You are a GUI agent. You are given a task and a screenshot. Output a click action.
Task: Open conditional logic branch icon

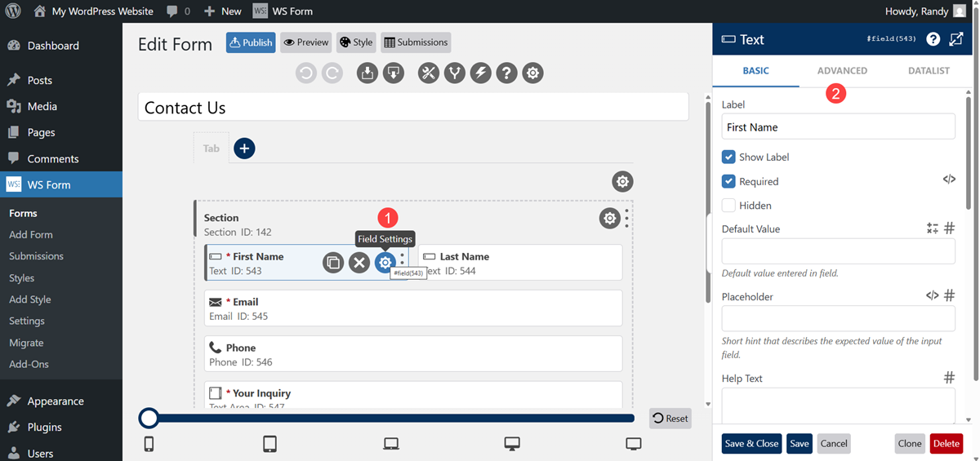[455, 73]
